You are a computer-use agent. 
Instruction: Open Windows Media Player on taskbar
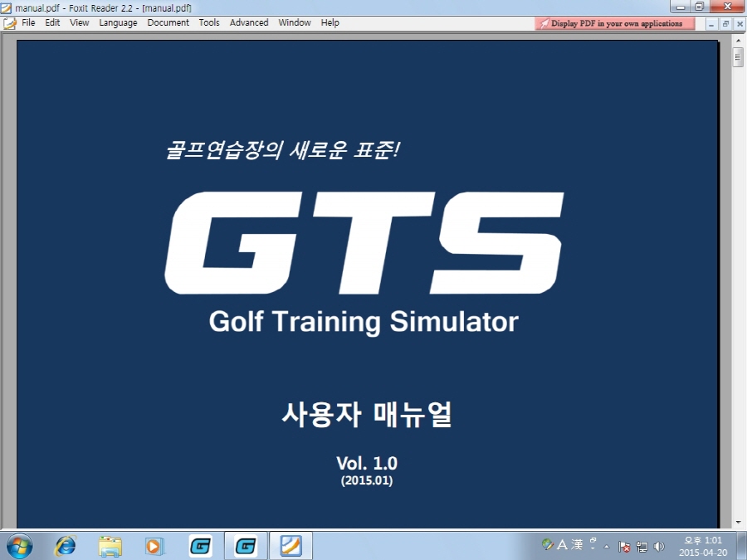point(154,546)
